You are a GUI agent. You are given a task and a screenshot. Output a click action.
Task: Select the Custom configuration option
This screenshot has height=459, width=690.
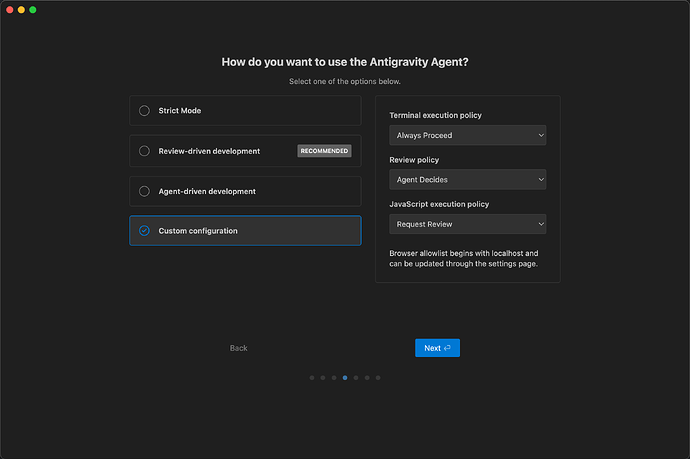coord(245,231)
